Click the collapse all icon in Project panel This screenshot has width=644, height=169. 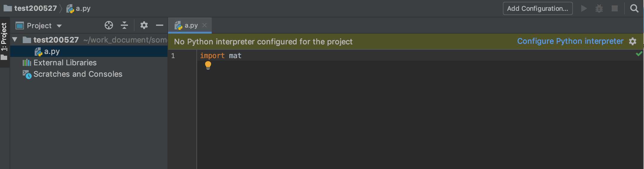coord(124,25)
